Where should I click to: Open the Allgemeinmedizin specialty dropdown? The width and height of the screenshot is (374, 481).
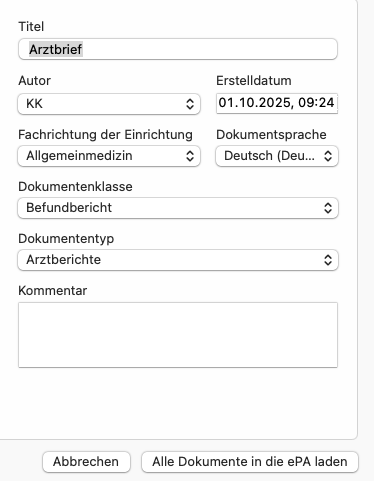(109, 156)
